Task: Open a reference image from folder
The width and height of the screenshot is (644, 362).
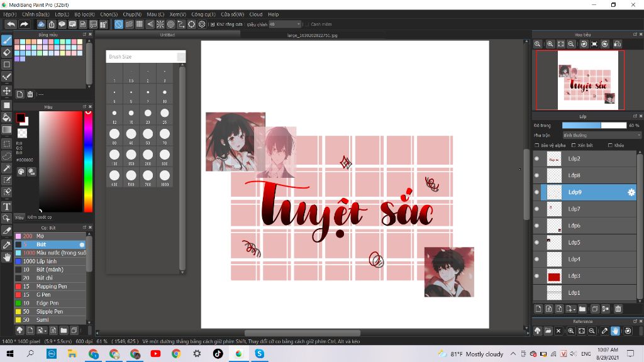Action: pos(548,331)
